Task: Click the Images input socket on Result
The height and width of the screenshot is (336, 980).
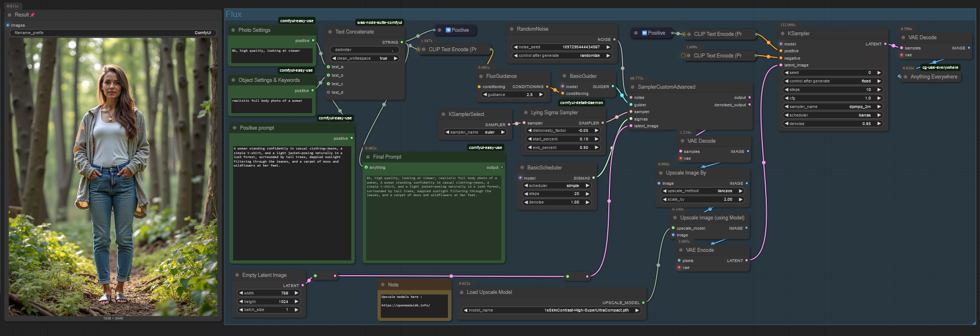Action: tap(8, 25)
